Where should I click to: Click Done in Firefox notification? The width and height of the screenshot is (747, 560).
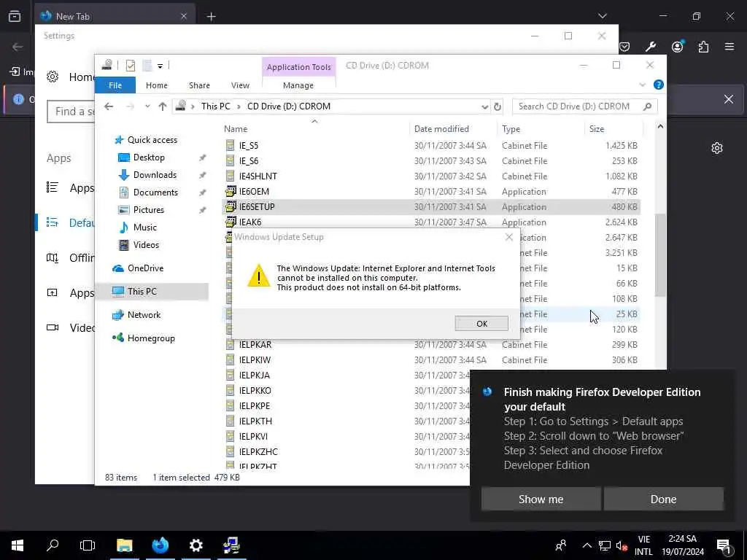click(x=663, y=499)
